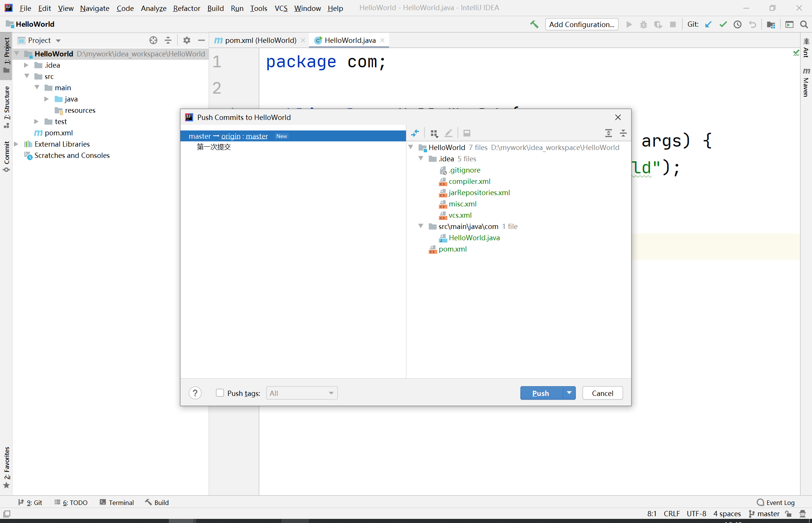Select HelloWorld.java in the push file tree
812x523 pixels.
[474, 238]
